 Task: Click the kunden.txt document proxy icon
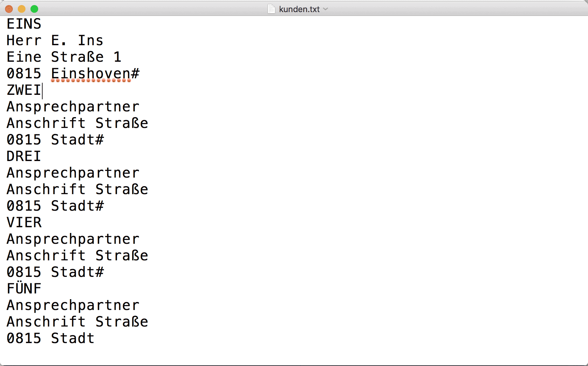coord(271,9)
